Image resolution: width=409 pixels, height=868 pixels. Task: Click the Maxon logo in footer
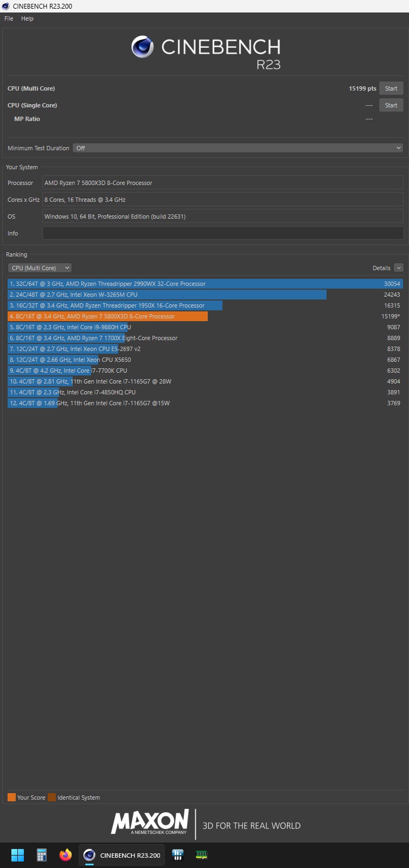coord(150,822)
